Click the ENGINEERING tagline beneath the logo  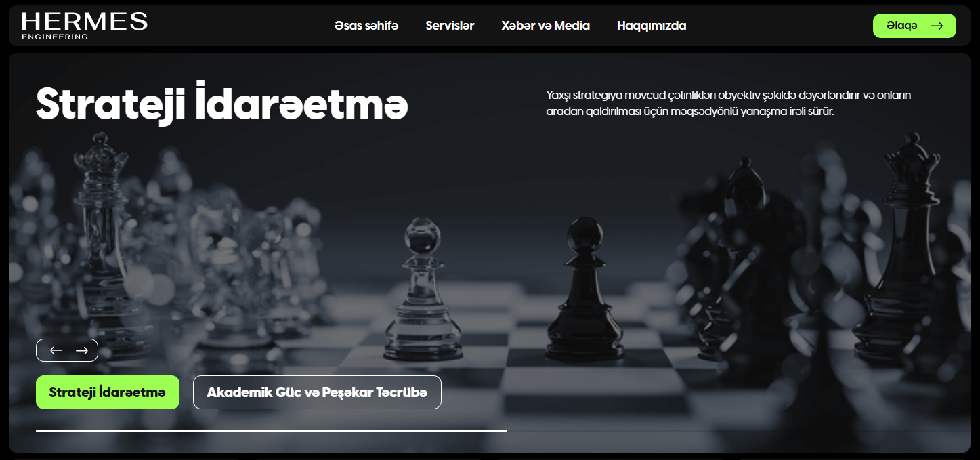click(x=55, y=37)
